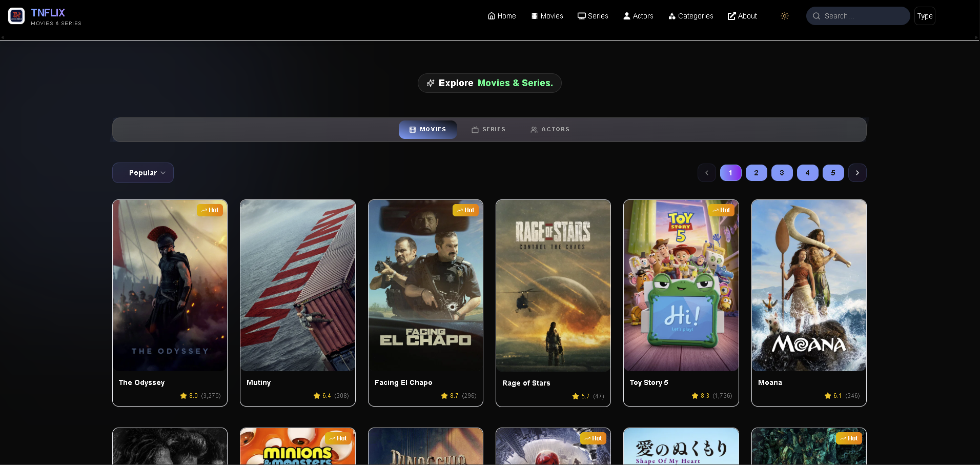Focus the Search input field
The image size is (980, 465).
[858, 16]
